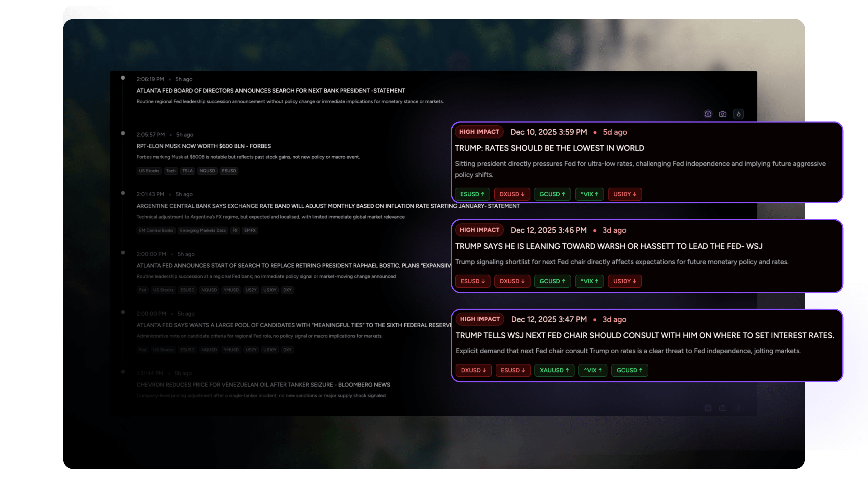Select ESUSD tag on Elon Musk story

tap(229, 171)
